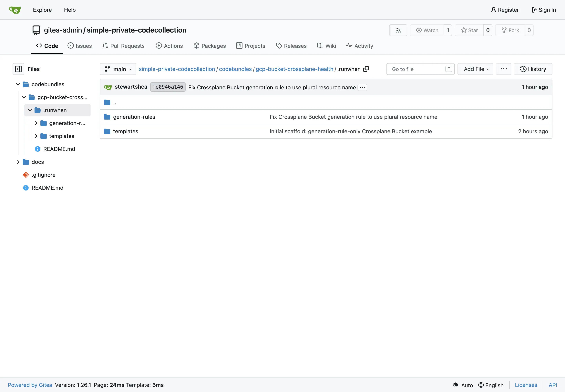
Task: Click the info icon of nested README.md
Action: click(38, 149)
